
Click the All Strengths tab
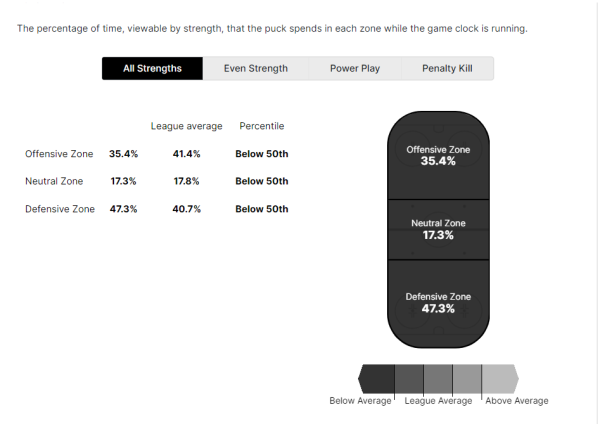click(152, 69)
